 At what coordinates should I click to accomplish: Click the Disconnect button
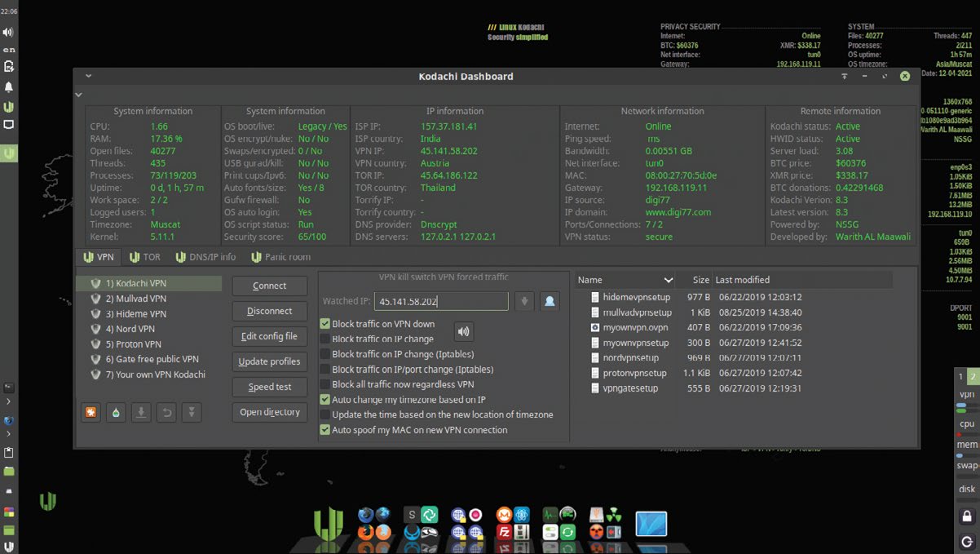pyautogui.click(x=269, y=311)
